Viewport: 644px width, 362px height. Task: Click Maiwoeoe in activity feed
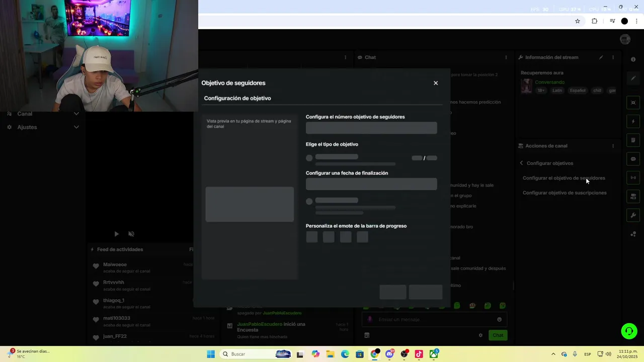pyautogui.click(x=115, y=264)
